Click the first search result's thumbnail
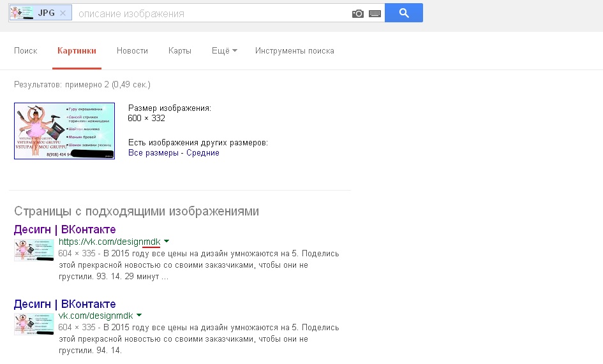The width and height of the screenshot is (603, 364). (x=34, y=250)
